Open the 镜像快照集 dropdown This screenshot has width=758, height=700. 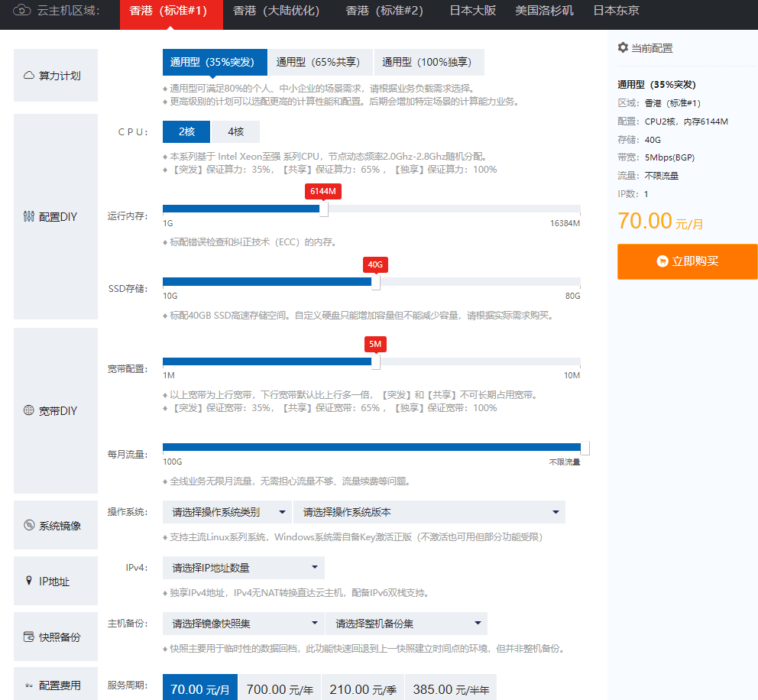coord(241,623)
